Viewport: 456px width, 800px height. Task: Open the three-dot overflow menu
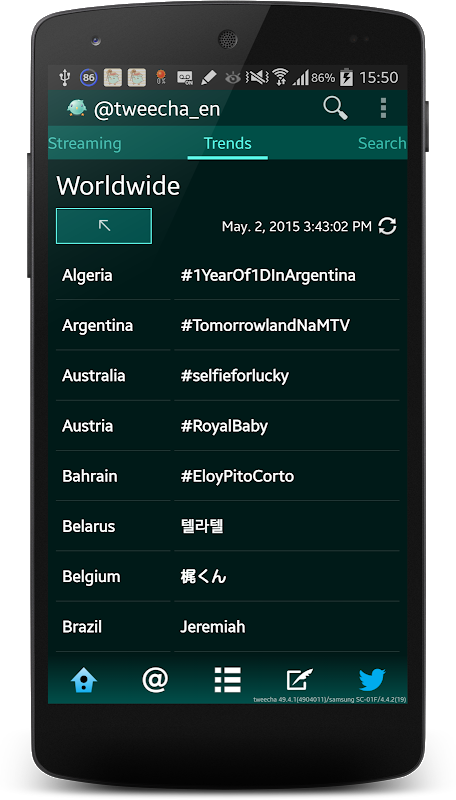click(383, 108)
